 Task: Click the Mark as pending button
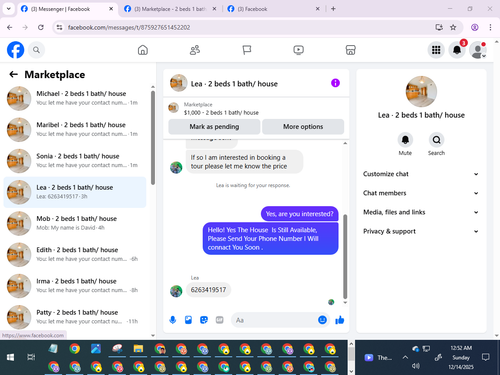click(x=214, y=127)
